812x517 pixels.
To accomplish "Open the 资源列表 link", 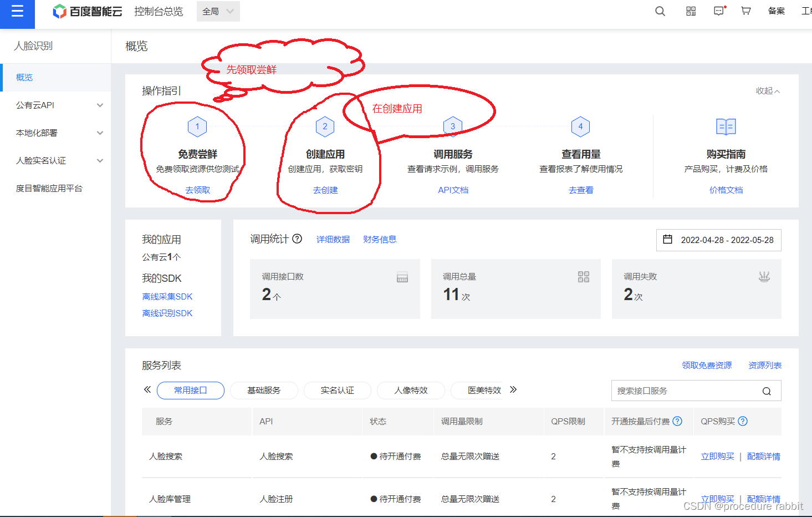I will [765, 365].
